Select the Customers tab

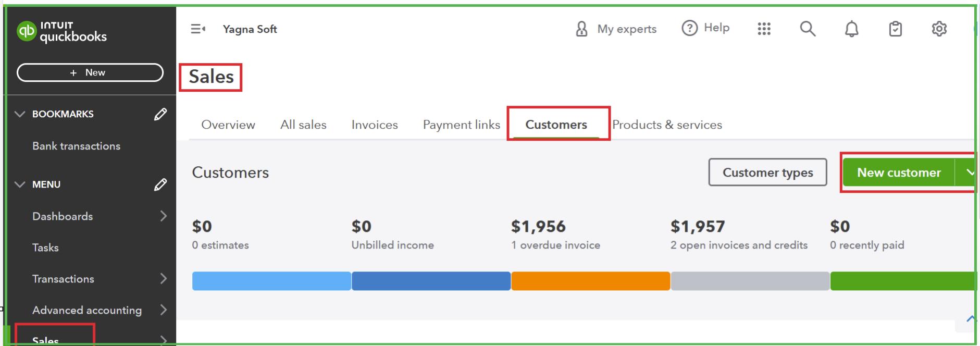click(x=556, y=125)
